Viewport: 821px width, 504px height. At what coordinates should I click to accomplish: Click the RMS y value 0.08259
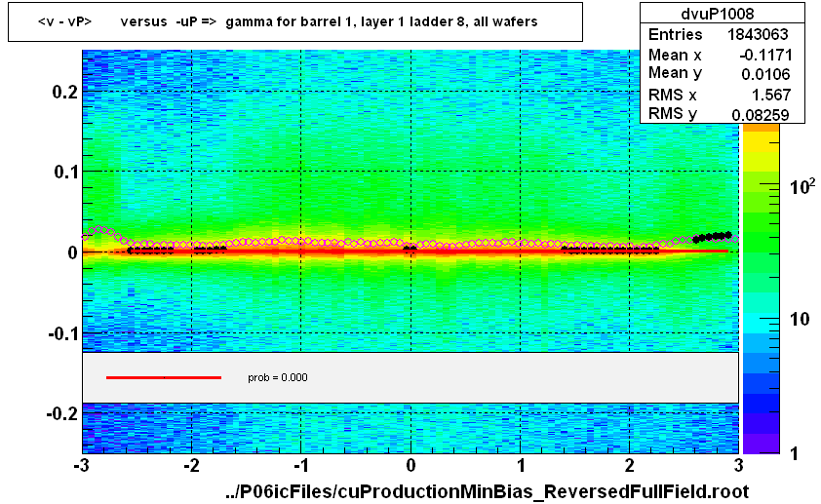(x=761, y=115)
